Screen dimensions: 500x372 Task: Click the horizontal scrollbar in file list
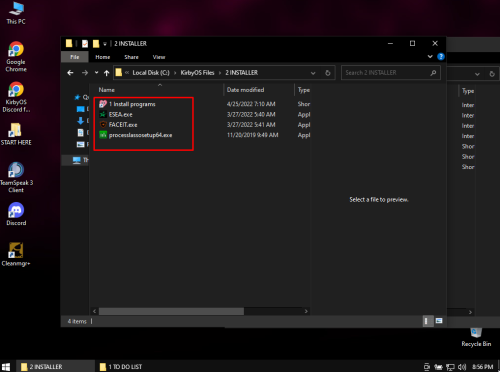click(x=171, y=311)
